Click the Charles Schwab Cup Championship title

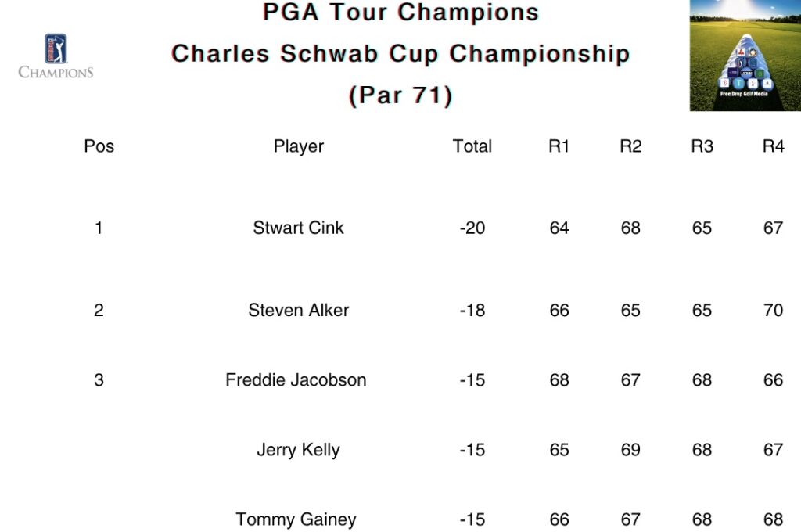pos(400,54)
